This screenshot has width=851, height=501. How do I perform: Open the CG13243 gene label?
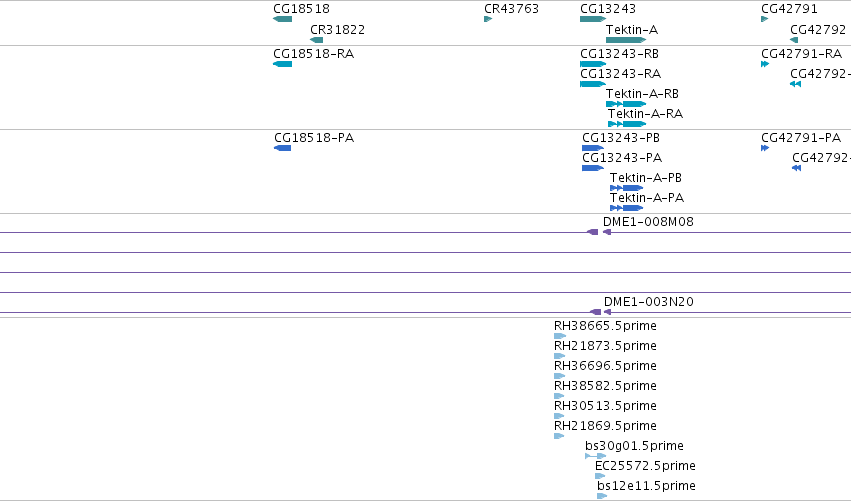click(608, 9)
